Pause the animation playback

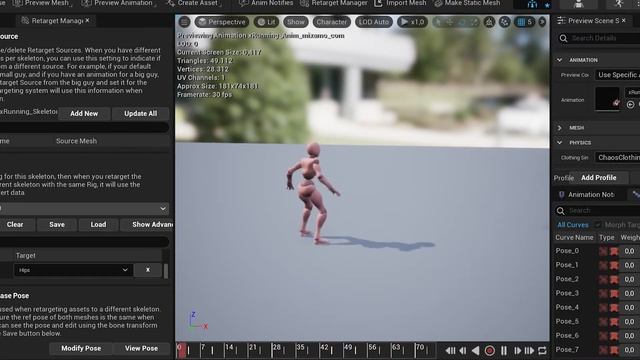coord(504,351)
